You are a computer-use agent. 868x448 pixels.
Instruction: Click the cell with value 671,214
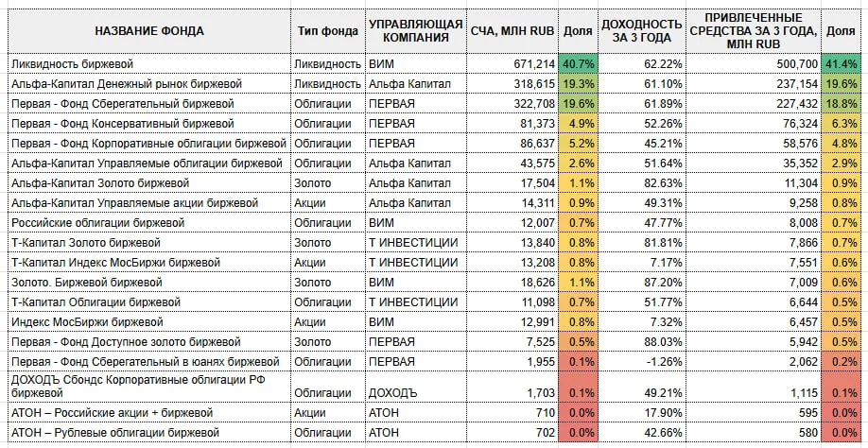pyautogui.click(x=512, y=64)
